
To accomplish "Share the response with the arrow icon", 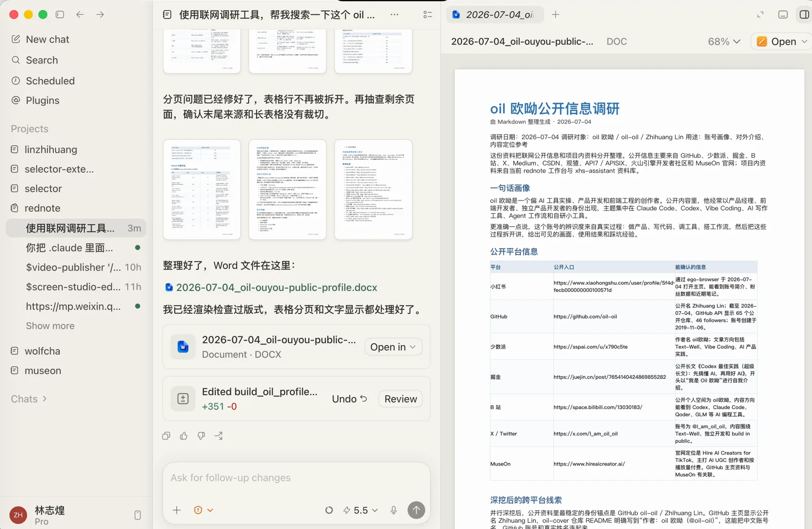I will [x=219, y=436].
